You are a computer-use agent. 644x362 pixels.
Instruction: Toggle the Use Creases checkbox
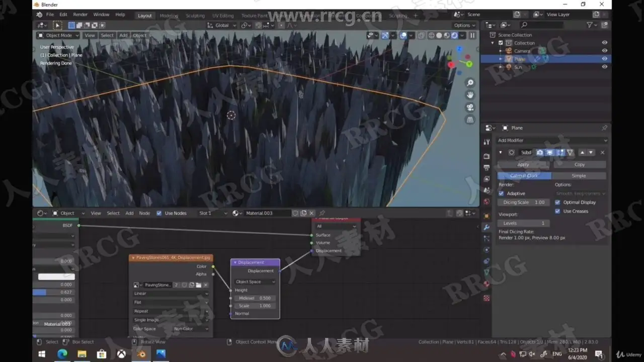pos(557,211)
